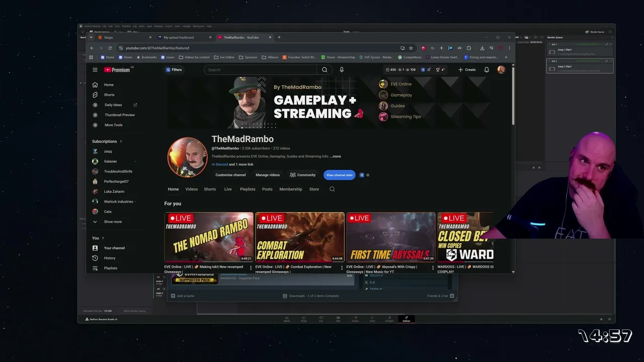644x362 pixels.
Task: Open the channel Live tab
Action: (x=228, y=189)
